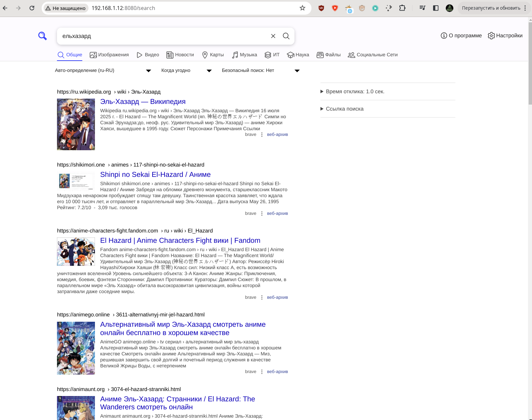
Task: Go forward in browser history
Action: 18,8
